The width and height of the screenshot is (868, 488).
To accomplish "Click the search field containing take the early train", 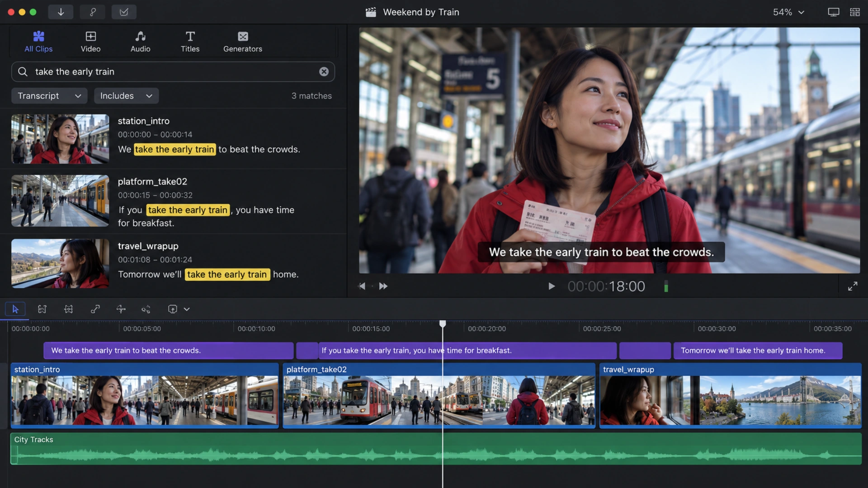I will [x=173, y=72].
